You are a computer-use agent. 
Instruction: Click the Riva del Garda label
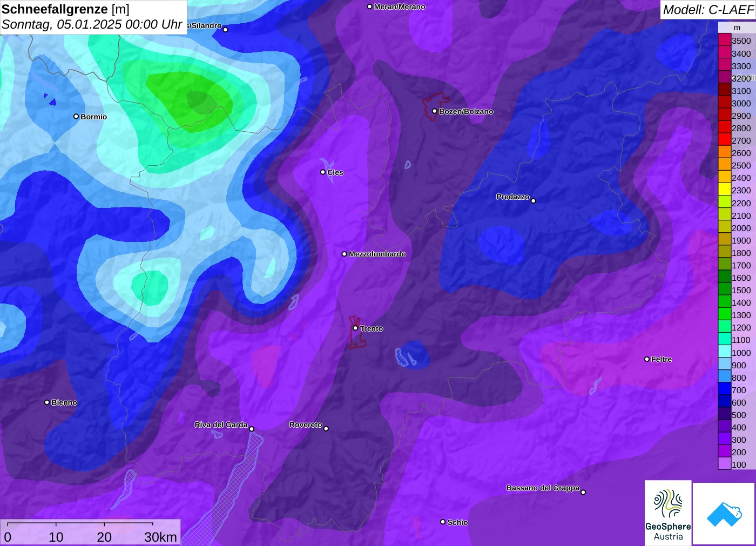[x=221, y=425]
